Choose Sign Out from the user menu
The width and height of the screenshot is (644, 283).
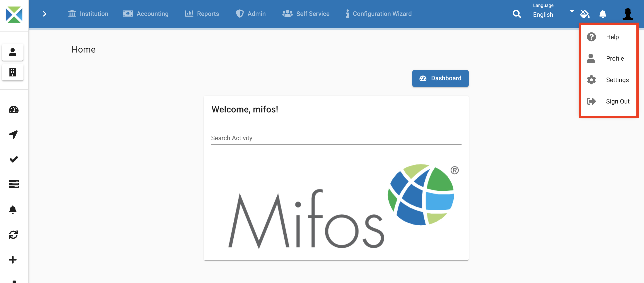tap(608, 101)
